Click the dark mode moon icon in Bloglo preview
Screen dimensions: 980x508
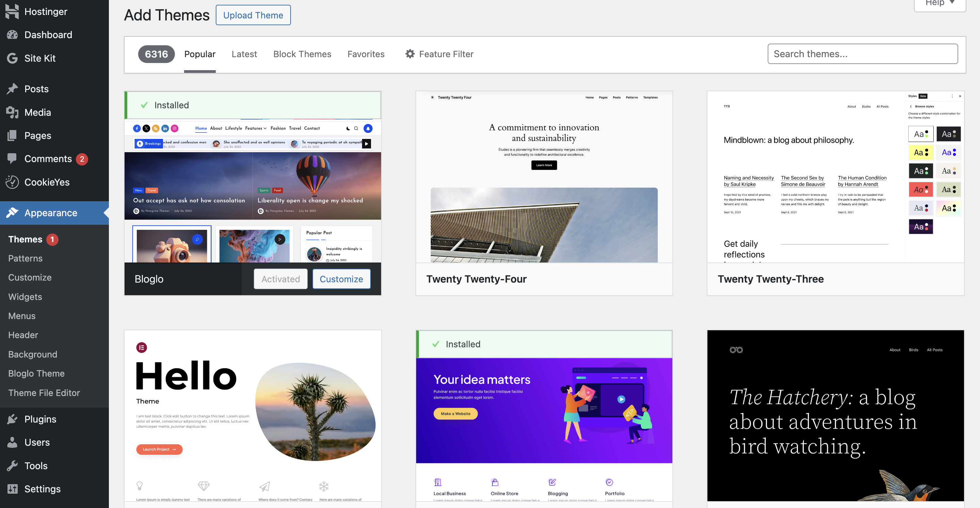pyautogui.click(x=348, y=129)
